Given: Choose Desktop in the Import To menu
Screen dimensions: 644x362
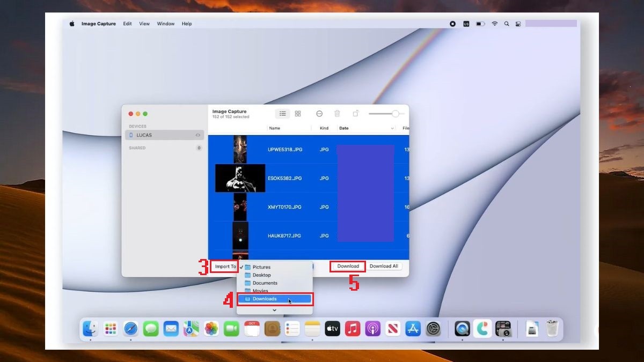Looking at the screenshot, I should (x=274, y=275).
